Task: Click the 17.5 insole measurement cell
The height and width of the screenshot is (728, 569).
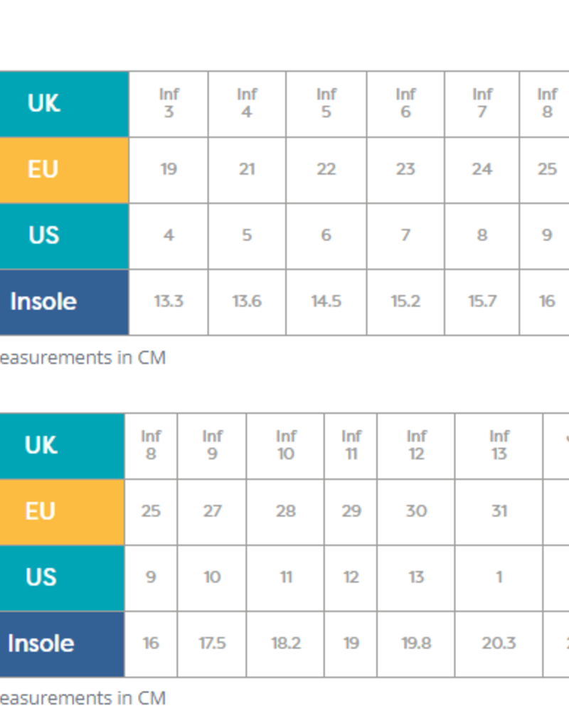Action: point(212,643)
